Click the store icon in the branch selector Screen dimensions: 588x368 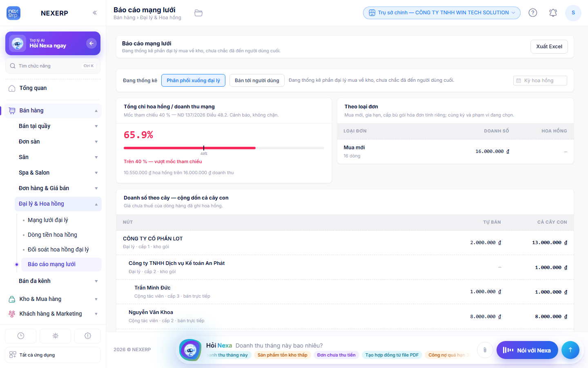point(372,13)
